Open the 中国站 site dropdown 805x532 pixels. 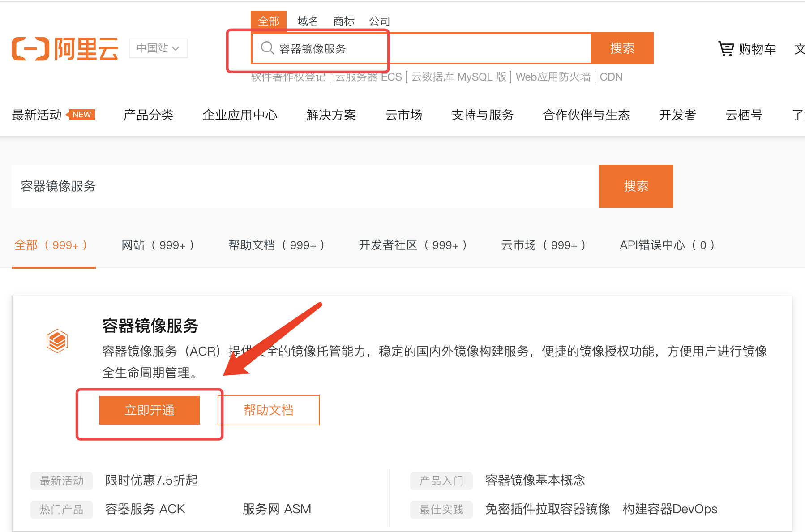click(x=158, y=48)
